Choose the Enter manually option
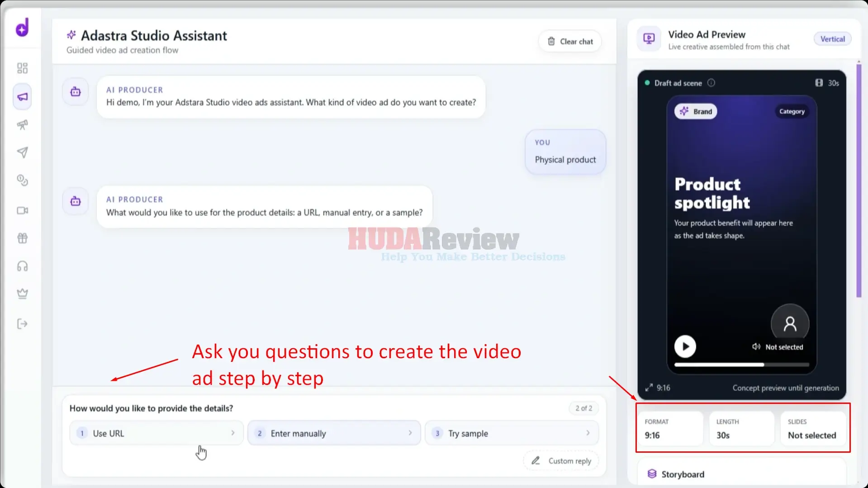The width and height of the screenshot is (868, 488). 334,433
